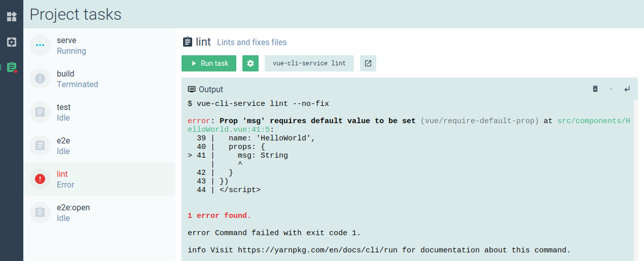Click the lint task parameters gear button
The height and width of the screenshot is (261, 644).
coord(251,63)
